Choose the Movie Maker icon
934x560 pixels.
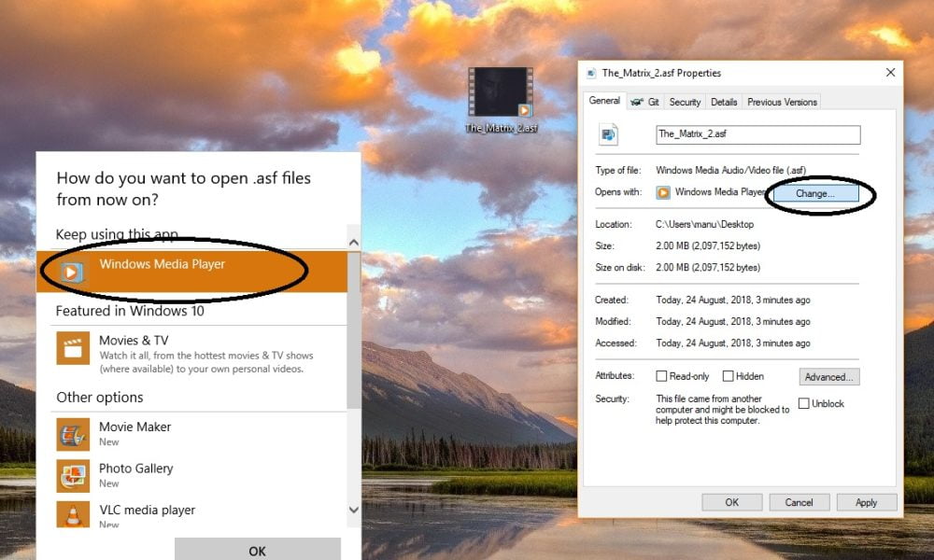(x=72, y=434)
